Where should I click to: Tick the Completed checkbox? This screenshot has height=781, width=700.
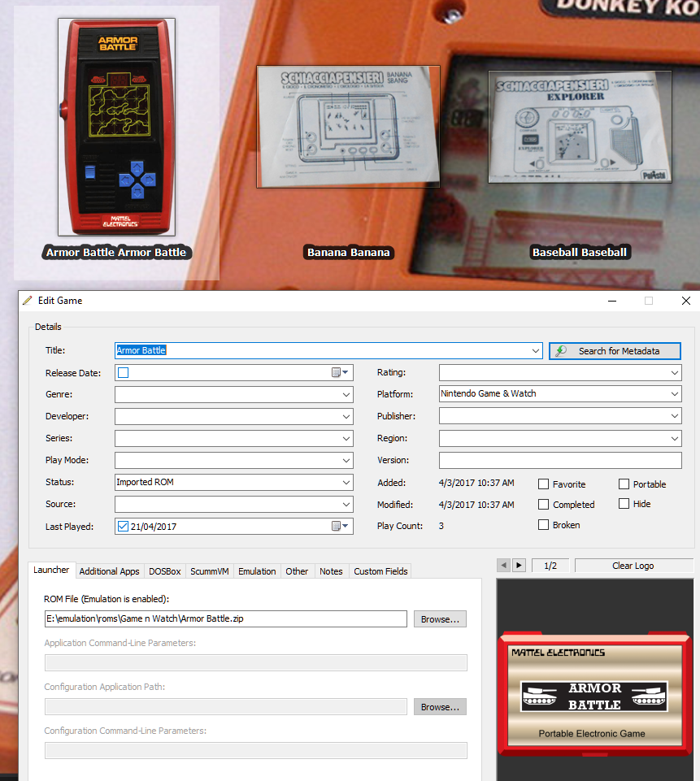pos(544,505)
